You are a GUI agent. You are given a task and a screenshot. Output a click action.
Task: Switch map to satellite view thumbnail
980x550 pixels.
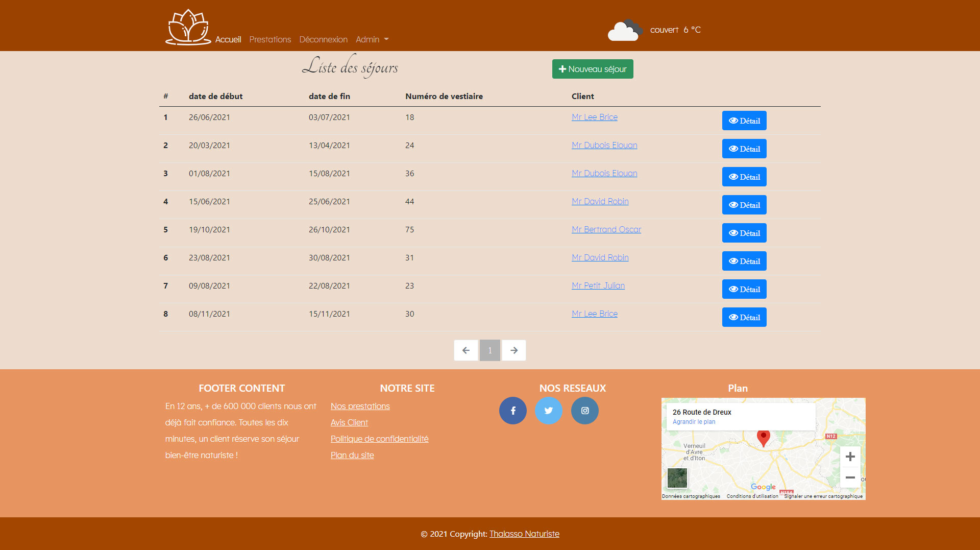(677, 478)
